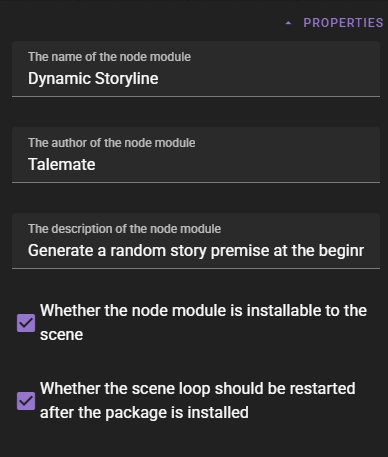Click on the Dynamic Storyline text value
The height and width of the screenshot is (457, 388).
93,79
